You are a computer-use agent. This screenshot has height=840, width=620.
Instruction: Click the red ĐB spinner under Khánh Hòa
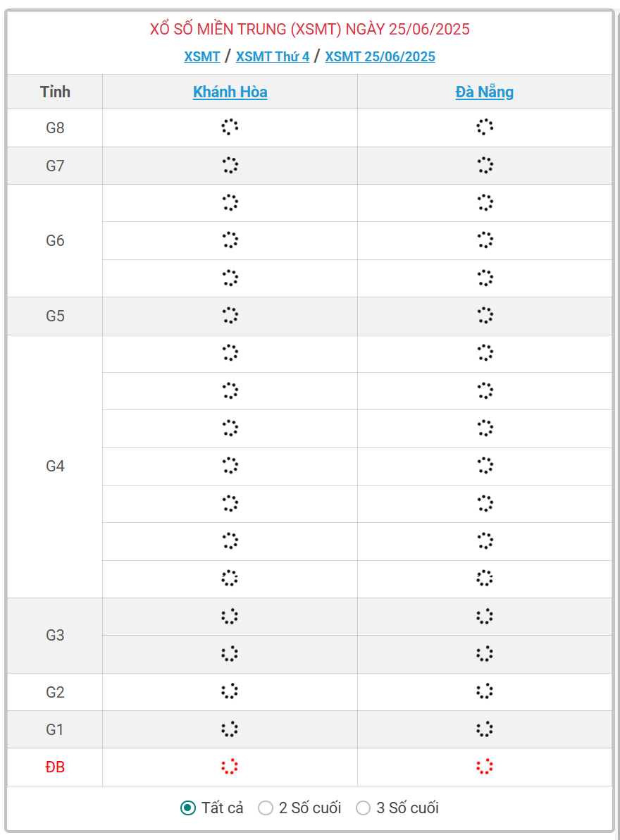pyautogui.click(x=230, y=767)
